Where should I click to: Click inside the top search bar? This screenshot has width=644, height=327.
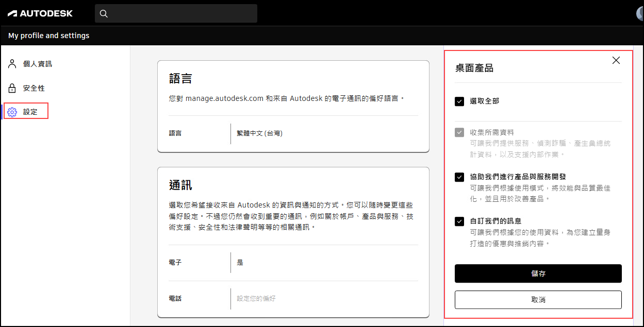point(175,13)
